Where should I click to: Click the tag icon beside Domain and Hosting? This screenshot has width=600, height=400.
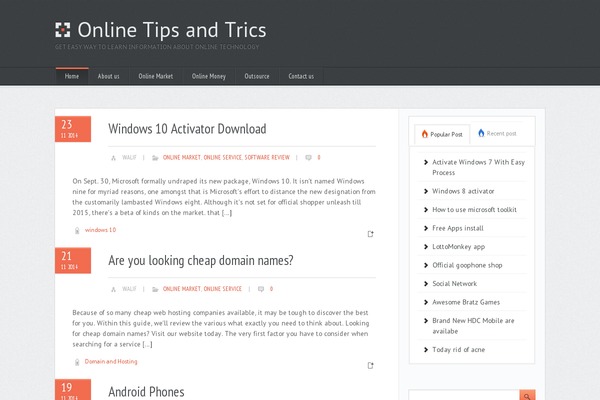[x=77, y=362]
